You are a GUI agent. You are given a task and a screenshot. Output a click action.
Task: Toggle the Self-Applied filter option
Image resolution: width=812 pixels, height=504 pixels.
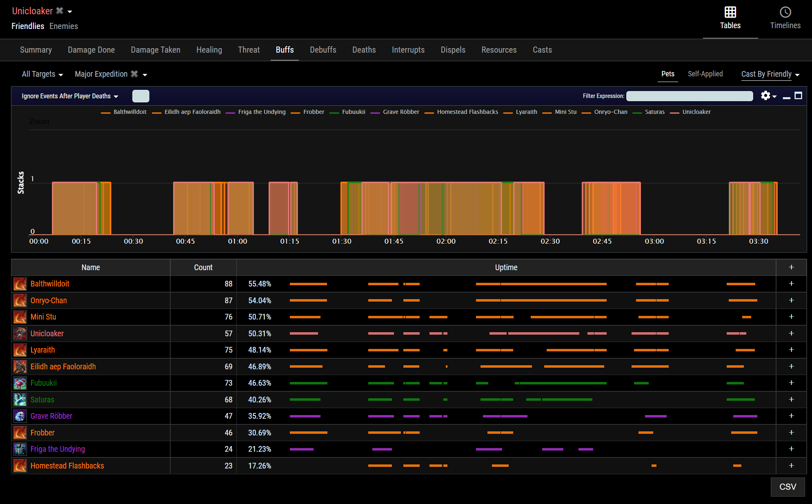[705, 74]
